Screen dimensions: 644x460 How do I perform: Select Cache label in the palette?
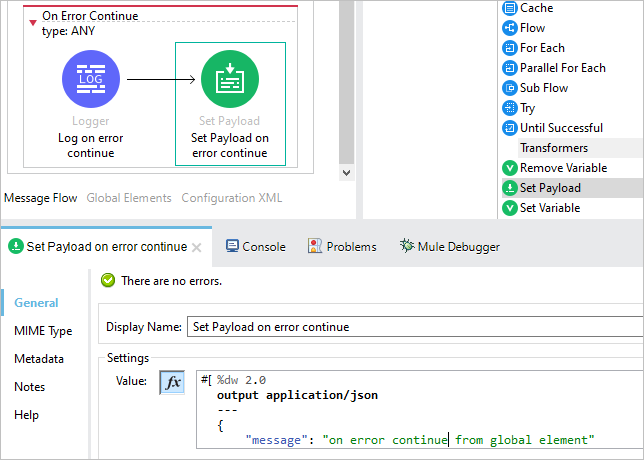tap(536, 8)
